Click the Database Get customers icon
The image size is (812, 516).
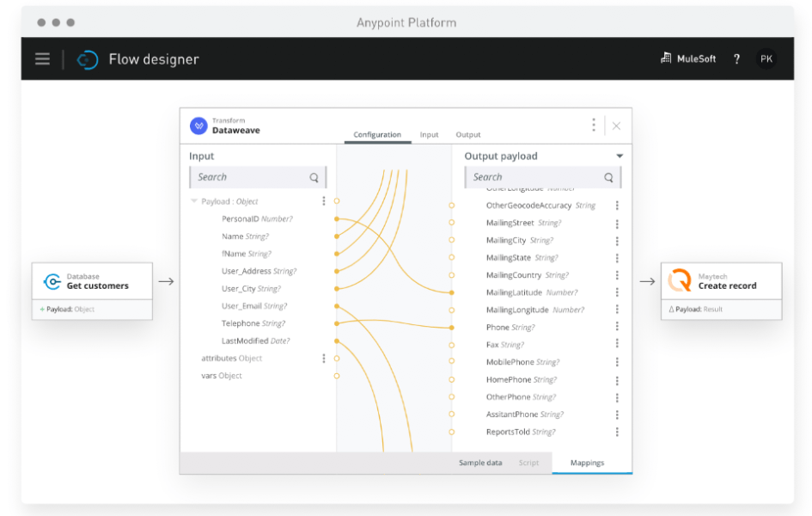coord(52,281)
